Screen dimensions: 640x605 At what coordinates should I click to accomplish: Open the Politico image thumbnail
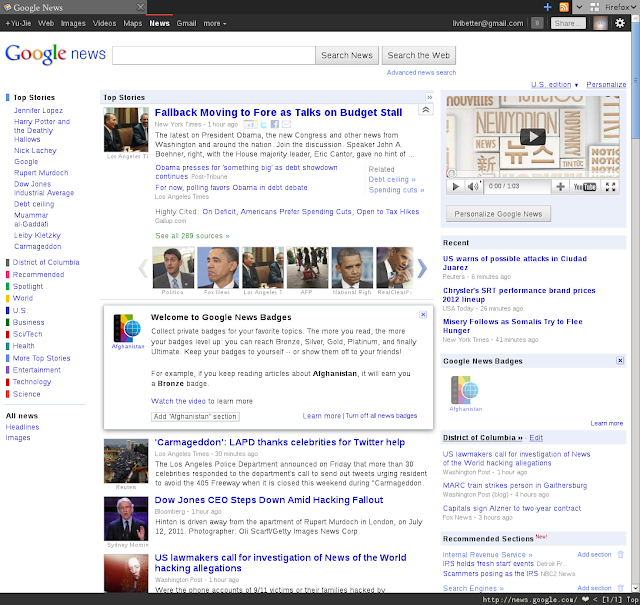[x=173, y=268]
